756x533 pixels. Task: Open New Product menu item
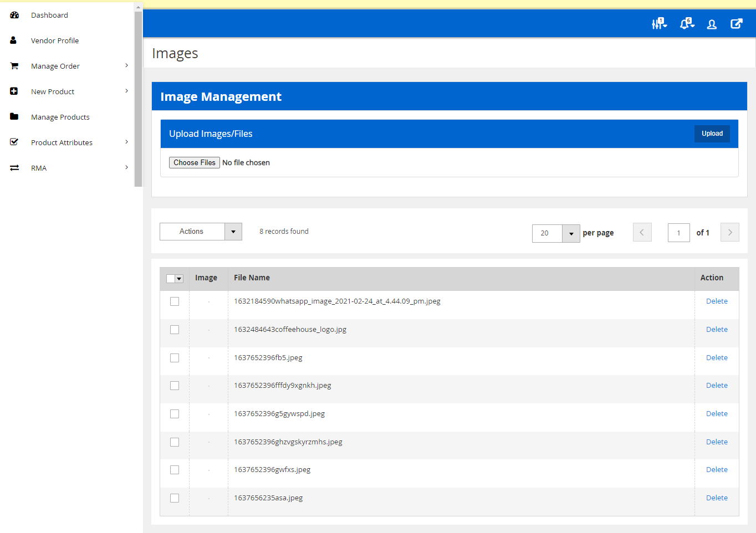[53, 91]
